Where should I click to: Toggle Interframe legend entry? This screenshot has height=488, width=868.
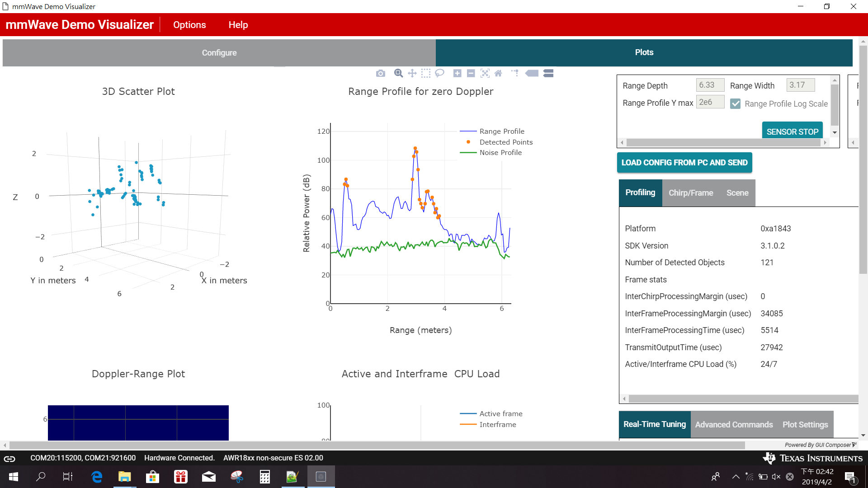[x=488, y=425]
